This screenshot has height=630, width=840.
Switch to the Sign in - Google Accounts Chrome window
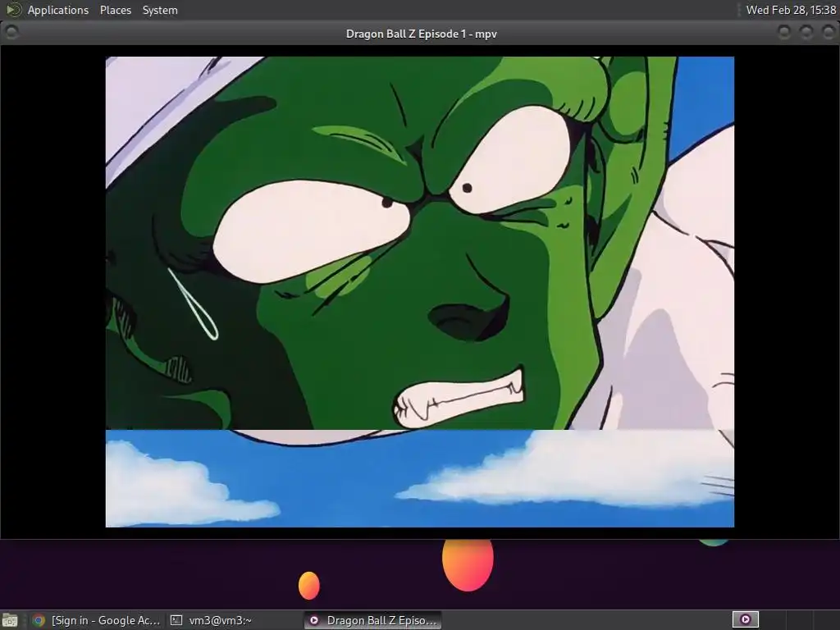(96, 620)
